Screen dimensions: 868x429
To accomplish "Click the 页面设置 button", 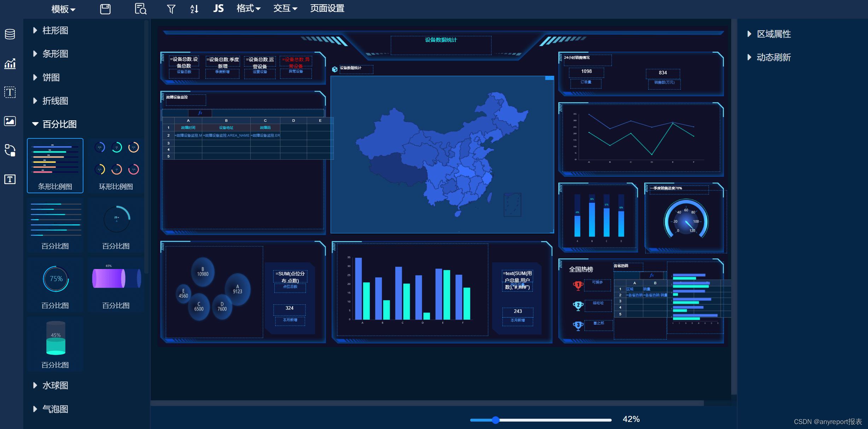I will pyautogui.click(x=327, y=8).
